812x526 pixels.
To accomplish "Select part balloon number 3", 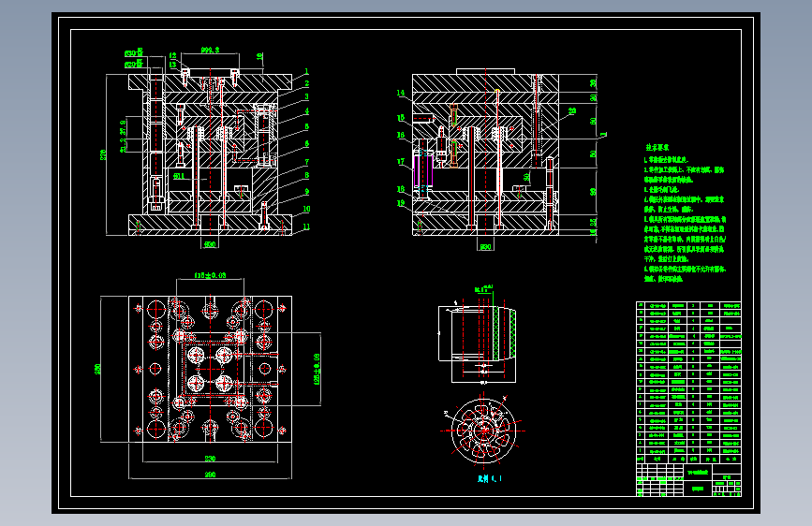I will point(306,96).
